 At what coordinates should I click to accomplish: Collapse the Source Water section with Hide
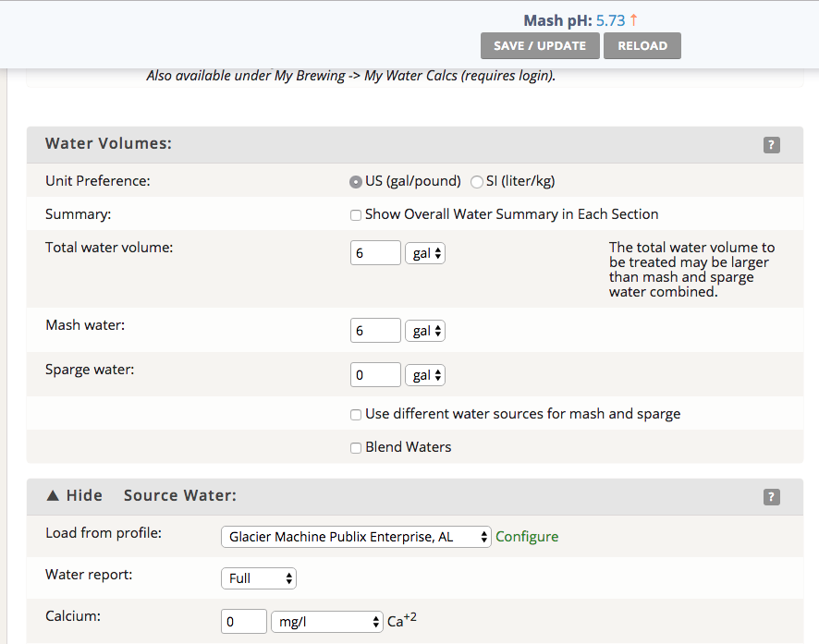pyautogui.click(x=74, y=496)
